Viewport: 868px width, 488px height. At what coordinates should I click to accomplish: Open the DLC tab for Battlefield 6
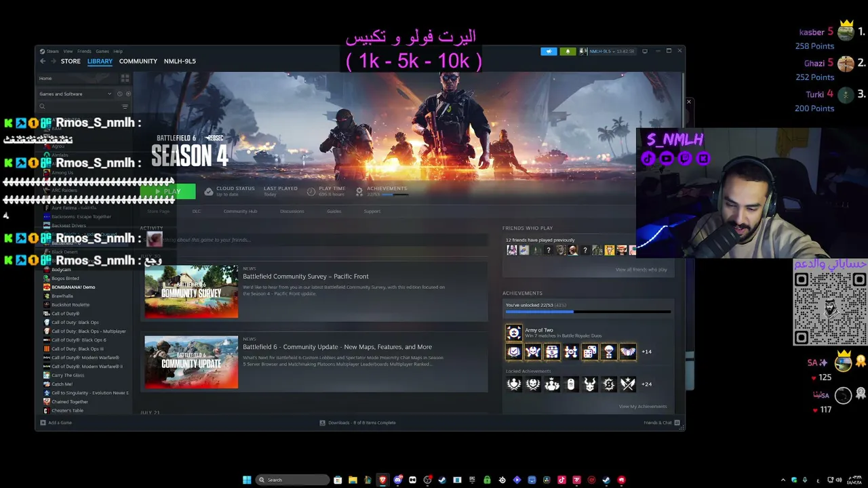[197, 211]
